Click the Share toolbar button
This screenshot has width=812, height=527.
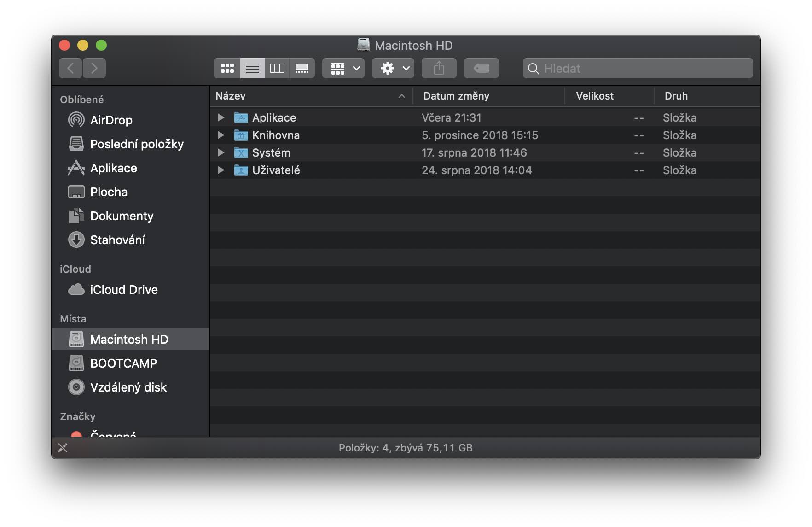click(x=439, y=68)
